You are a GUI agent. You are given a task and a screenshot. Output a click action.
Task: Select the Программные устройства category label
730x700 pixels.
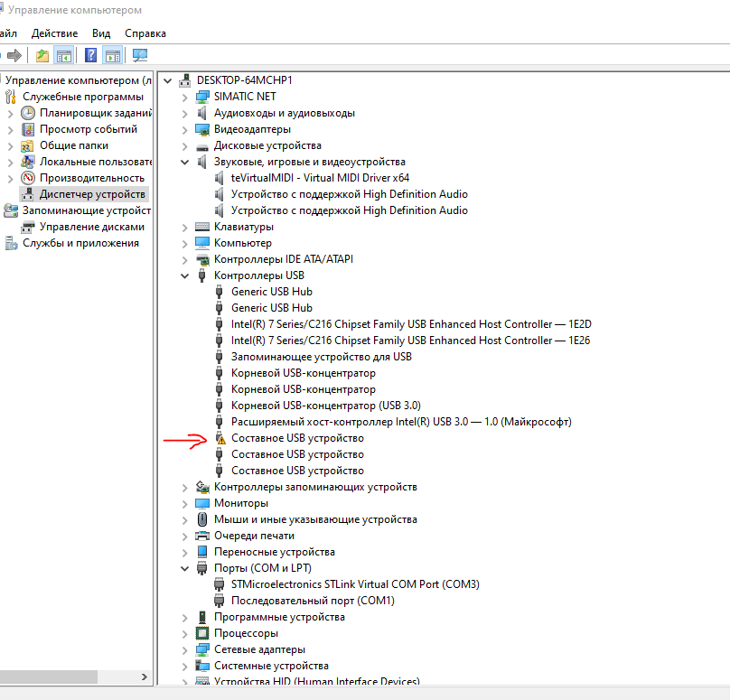279,617
